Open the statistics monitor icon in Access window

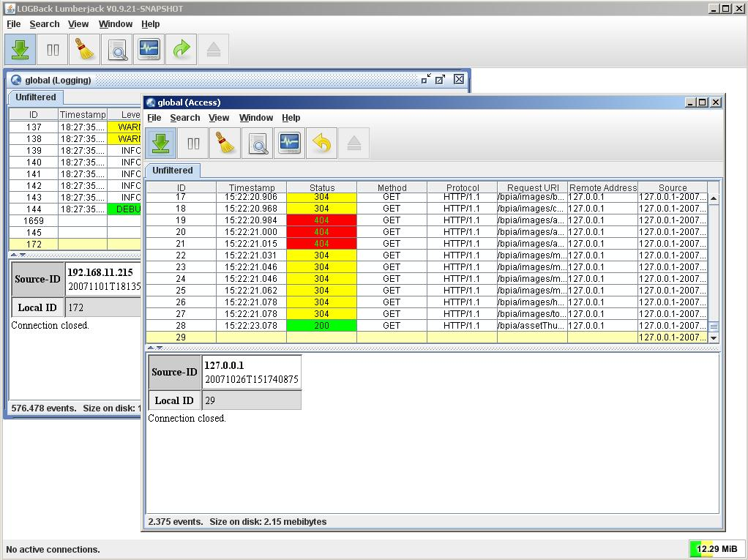point(290,143)
